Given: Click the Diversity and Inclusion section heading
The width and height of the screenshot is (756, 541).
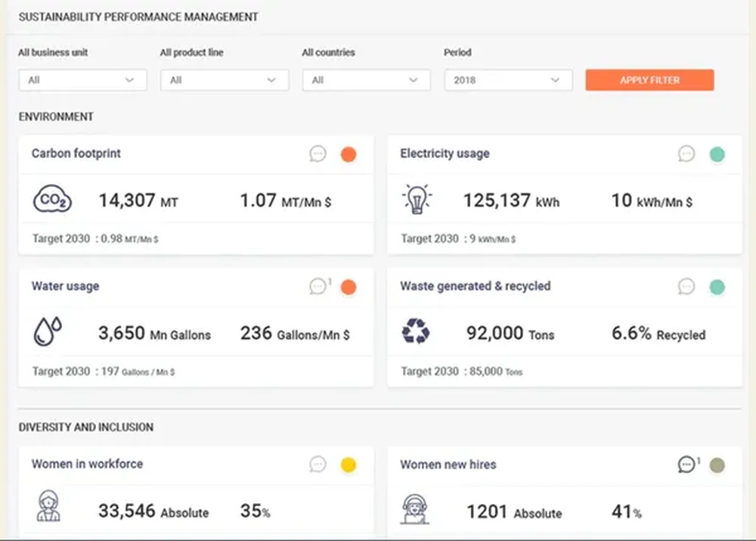Looking at the screenshot, I should [86, 427].
